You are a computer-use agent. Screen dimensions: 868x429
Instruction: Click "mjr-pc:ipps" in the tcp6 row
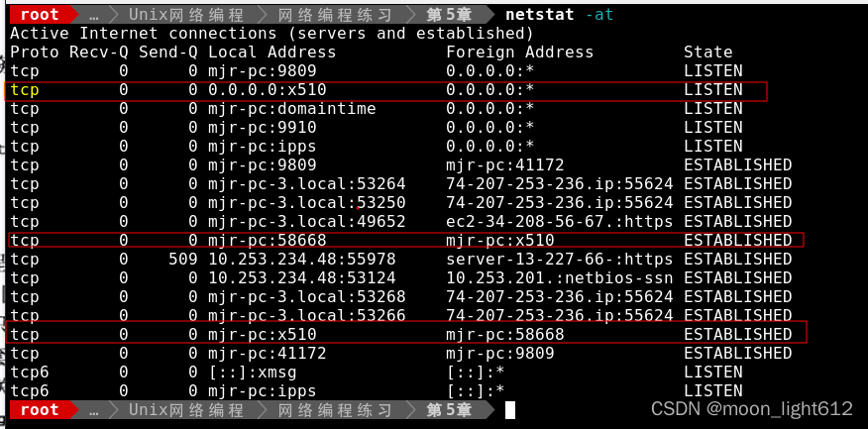pos(263,390)
